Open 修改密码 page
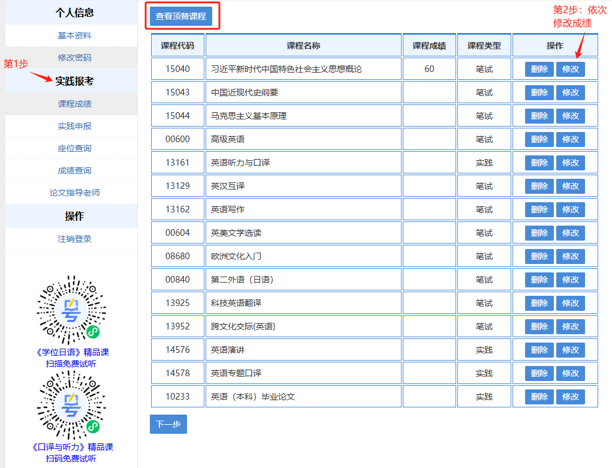 coord(74,58)
